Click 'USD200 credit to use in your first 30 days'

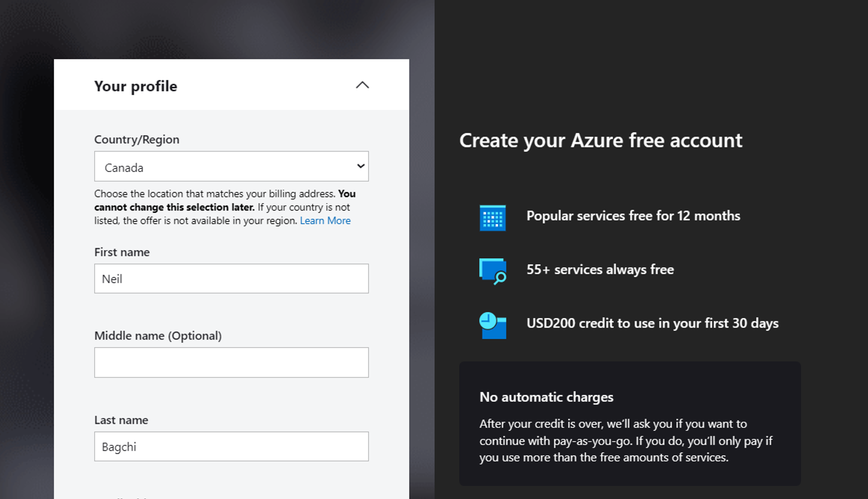(x=652, y=323)
